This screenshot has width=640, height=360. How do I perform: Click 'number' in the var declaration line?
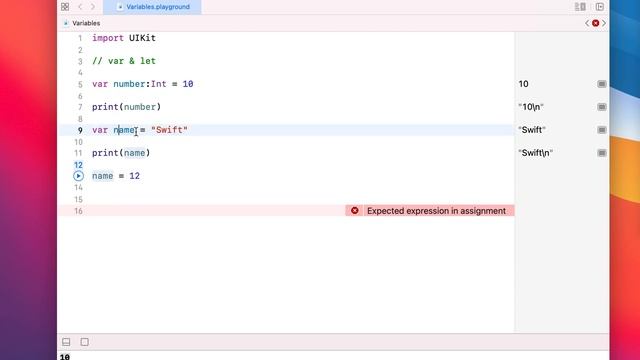[129, 84]
